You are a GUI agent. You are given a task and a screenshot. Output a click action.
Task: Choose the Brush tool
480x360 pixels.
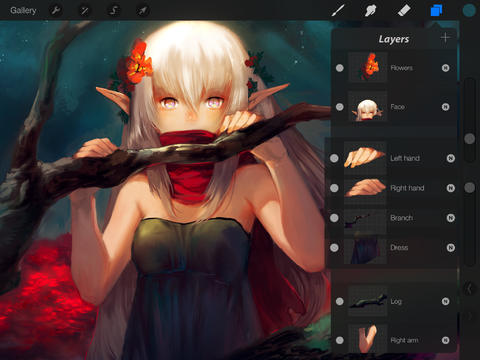(x=338, y=11)
